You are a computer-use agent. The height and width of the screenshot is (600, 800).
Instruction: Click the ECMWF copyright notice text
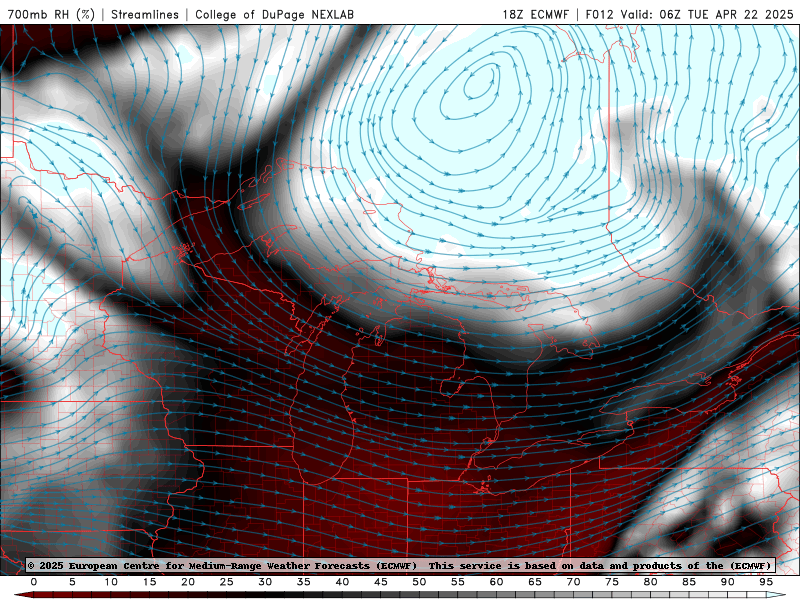click(401, 566)
